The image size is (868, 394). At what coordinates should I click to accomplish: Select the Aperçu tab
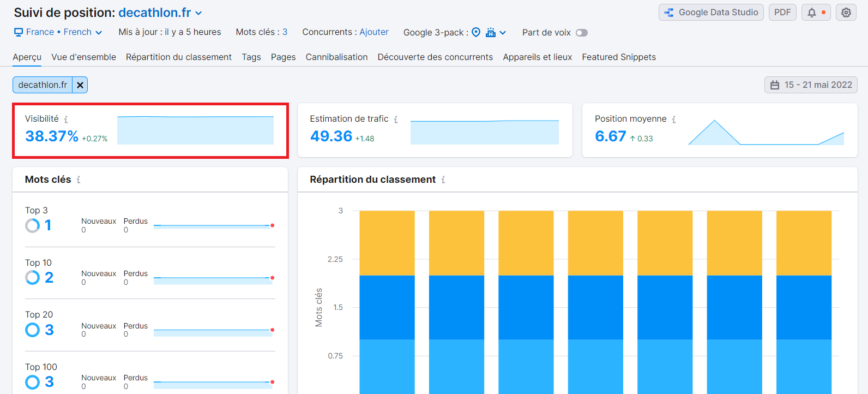(x=27, y=57)
